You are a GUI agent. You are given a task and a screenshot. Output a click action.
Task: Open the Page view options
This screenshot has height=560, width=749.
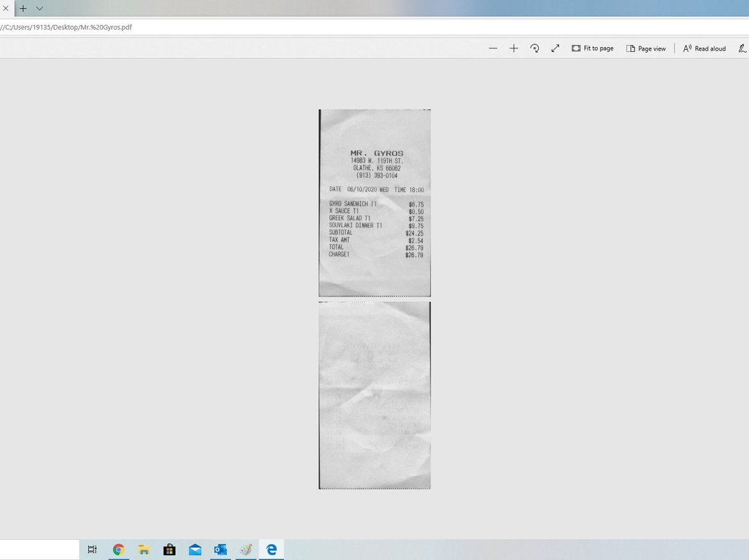click(x=646, y=49)
